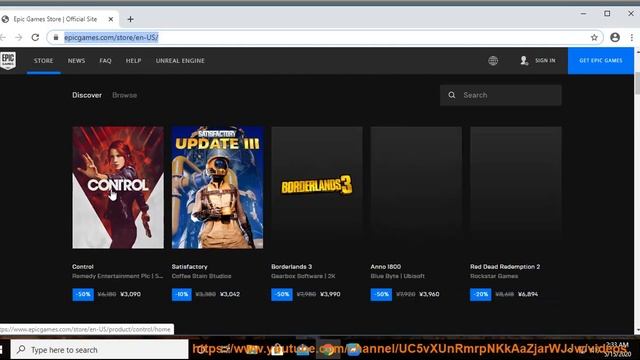Open the HELP nav item

click(133, 61)
